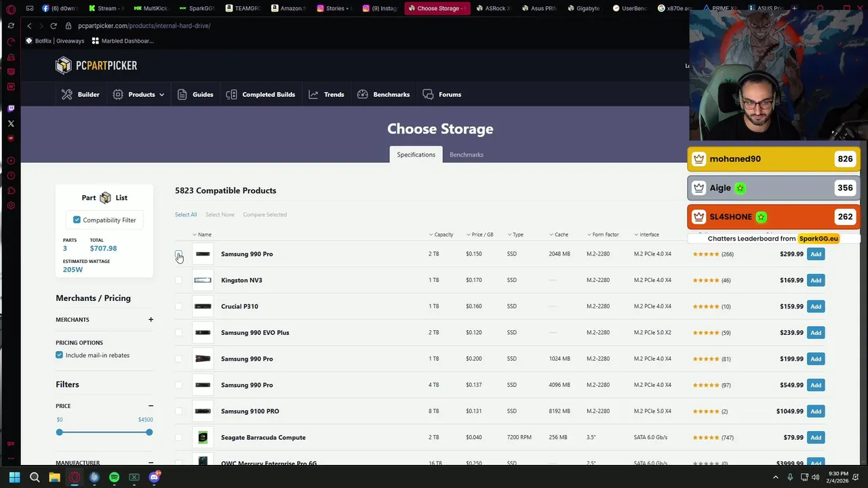The image size is (868, 488).
Task: Open the Guides page icon
Action: pos(182,94)
